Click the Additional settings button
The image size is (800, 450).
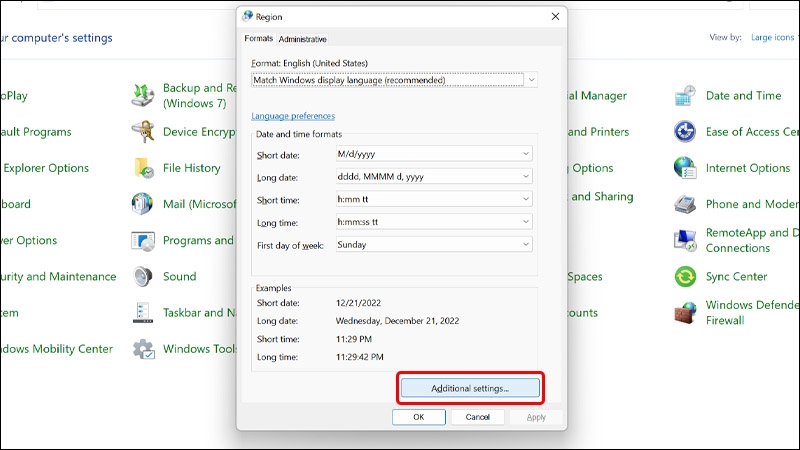(470, 387)
